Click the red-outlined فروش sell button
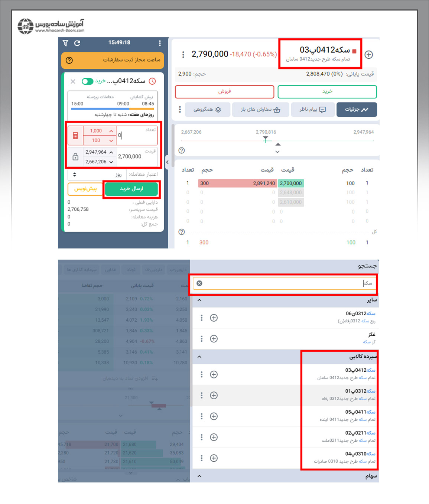The image size is (429, 504). point(224,92)
